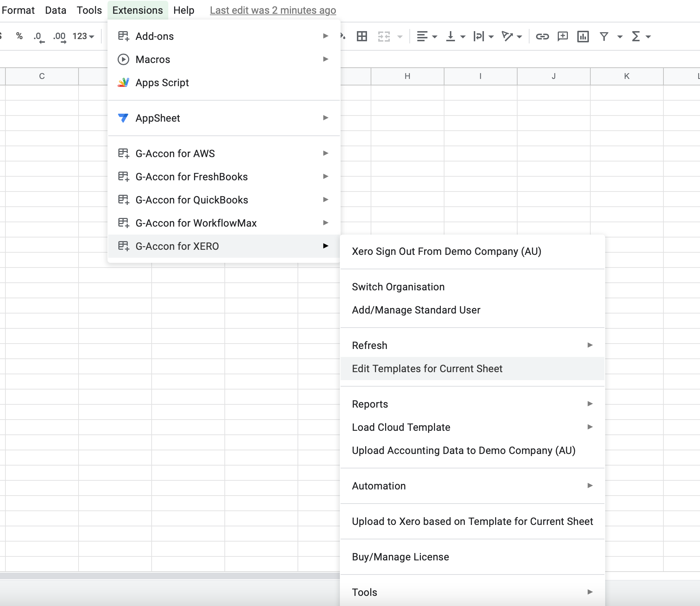Select Add/Manage Standard User

click(472, 310)
